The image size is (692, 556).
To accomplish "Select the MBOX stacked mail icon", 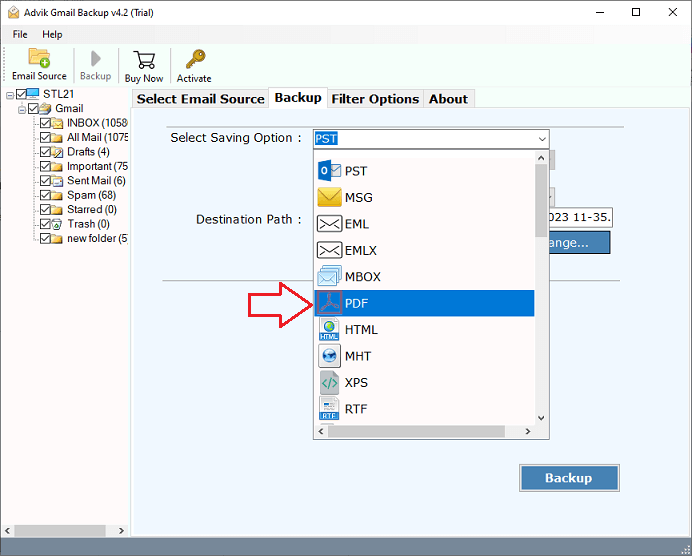I will pos(329,276).
